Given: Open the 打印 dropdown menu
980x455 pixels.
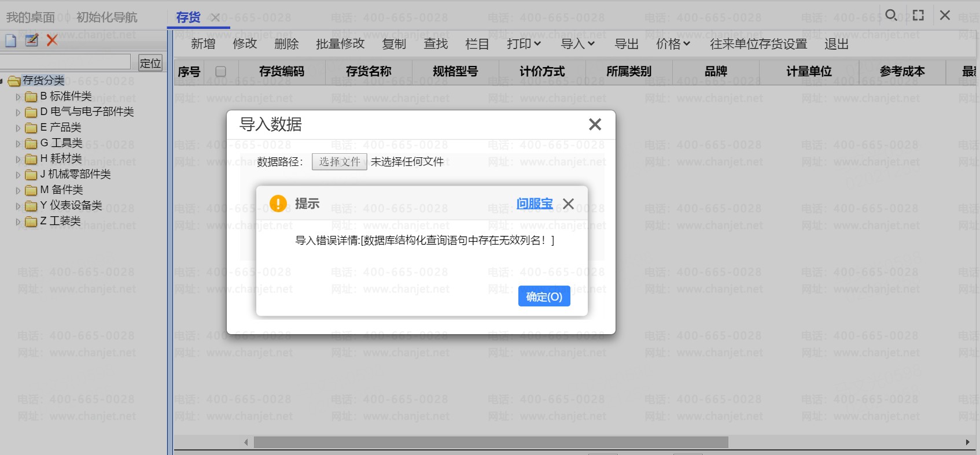Looking at the screenshot, I should 524,44.
